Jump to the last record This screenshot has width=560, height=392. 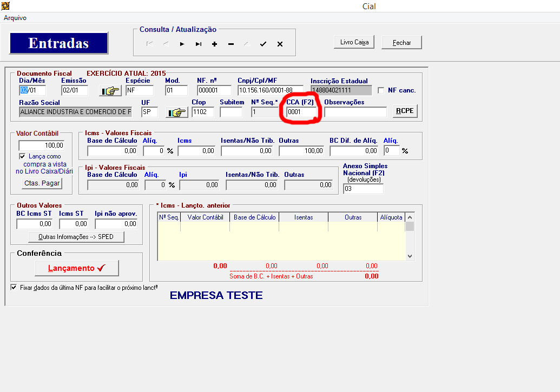point(199,44)
